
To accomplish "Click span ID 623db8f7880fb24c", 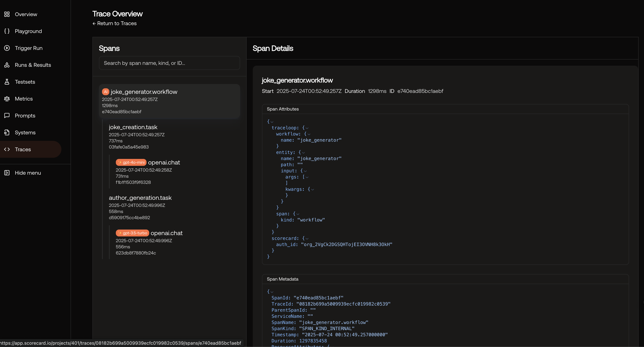I will click(x=136, y=253).
